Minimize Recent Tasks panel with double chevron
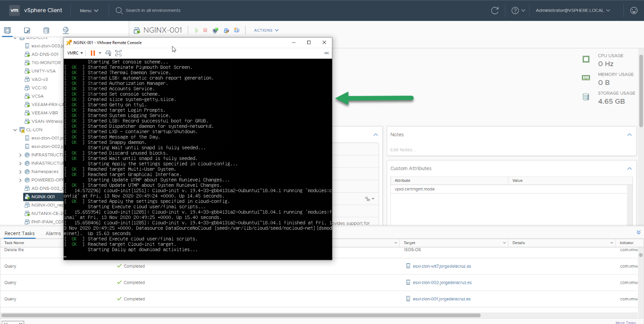644x324 pixels. point(638,232)
